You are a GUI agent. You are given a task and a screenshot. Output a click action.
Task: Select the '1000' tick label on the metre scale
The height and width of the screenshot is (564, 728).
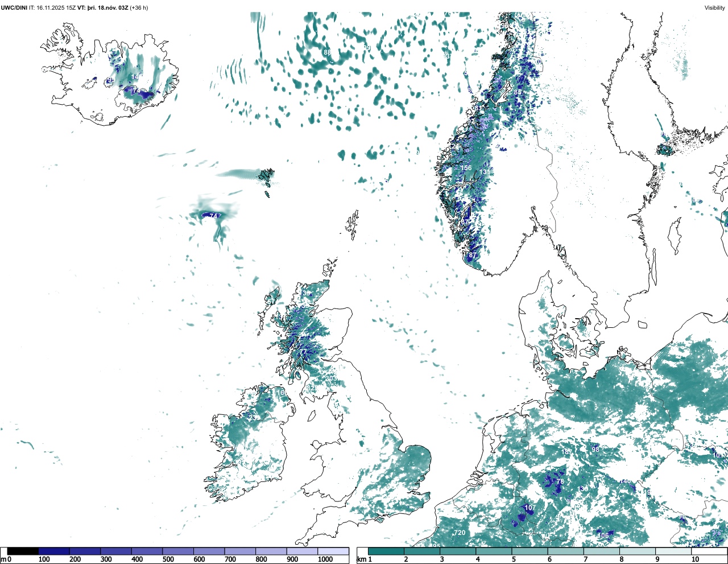(x=325, y=559)
